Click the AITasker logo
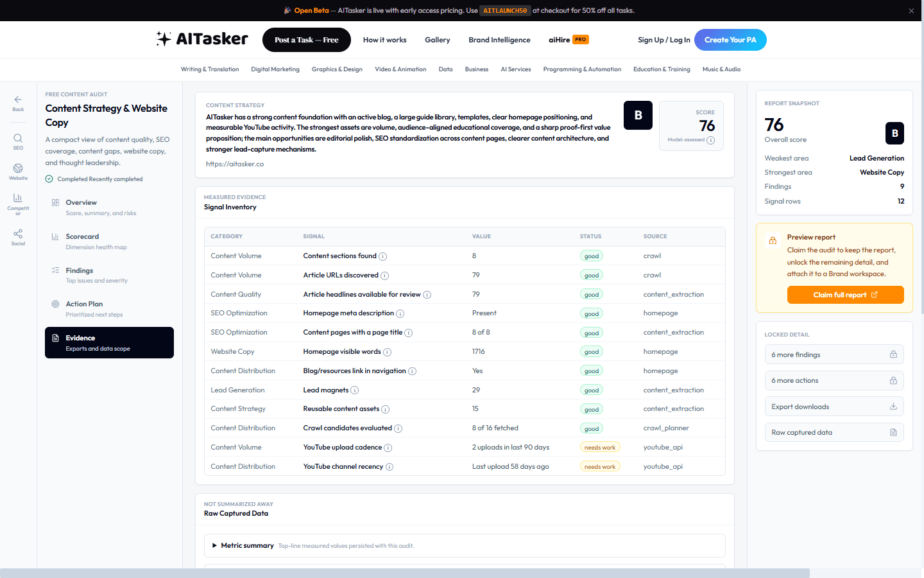 [x=201, y=39]
